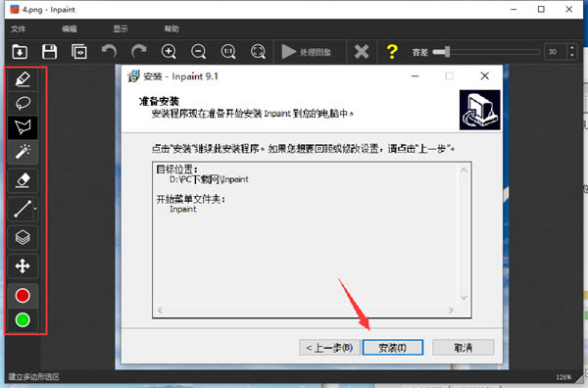Screen dimensions: 588x388
Task: Click the 4.png - Inpaint window title
Action: point(48,10)
